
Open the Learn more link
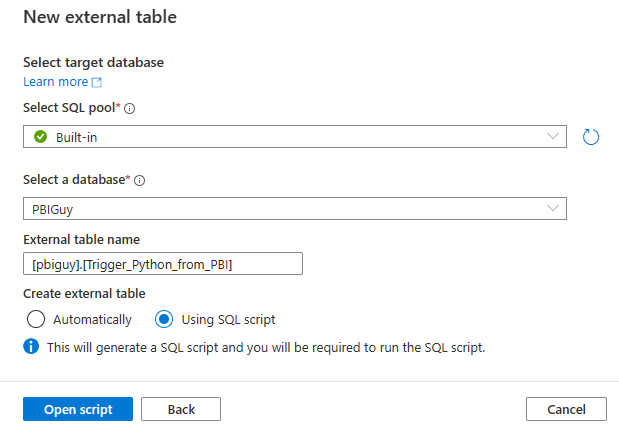click(x=56, y=82)
